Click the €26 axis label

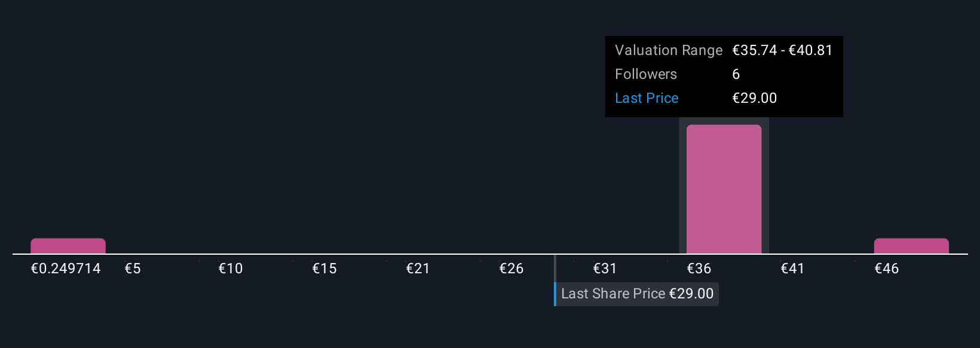tap(512, 268)
